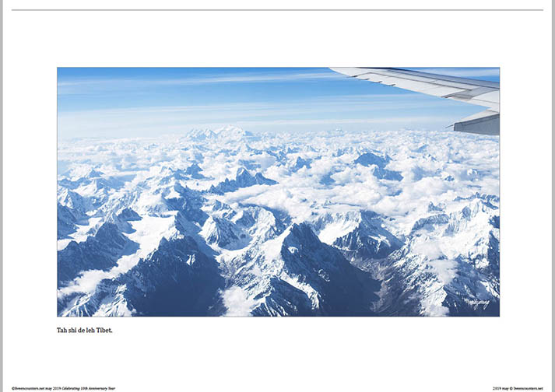Click 'may 2019' in the left footer

click(x=54, y=388)
